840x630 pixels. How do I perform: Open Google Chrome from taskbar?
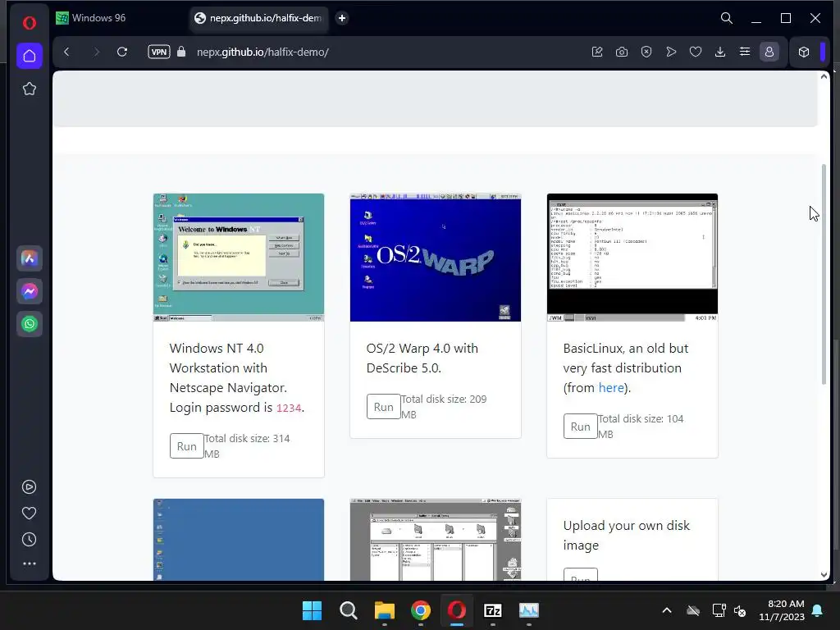coord(421,610)
